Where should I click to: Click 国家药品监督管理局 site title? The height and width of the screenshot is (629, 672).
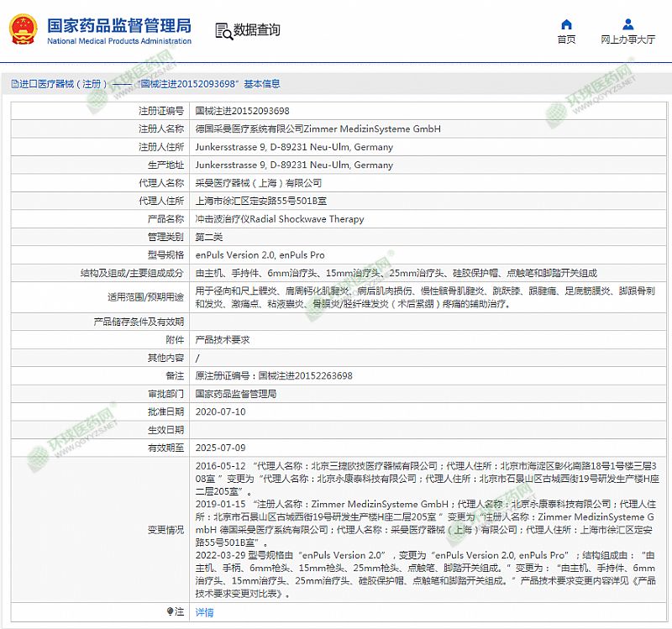(x=118, y=24)
